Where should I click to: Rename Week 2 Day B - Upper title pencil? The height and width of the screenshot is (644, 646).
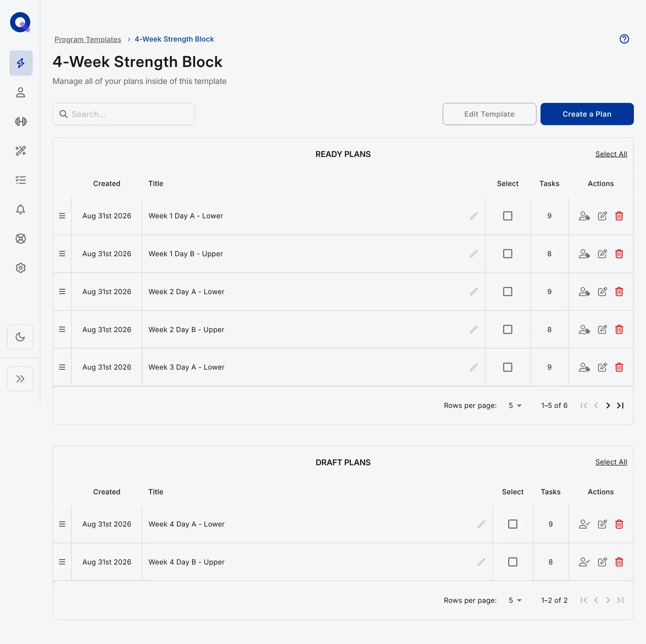coord(474,330)
